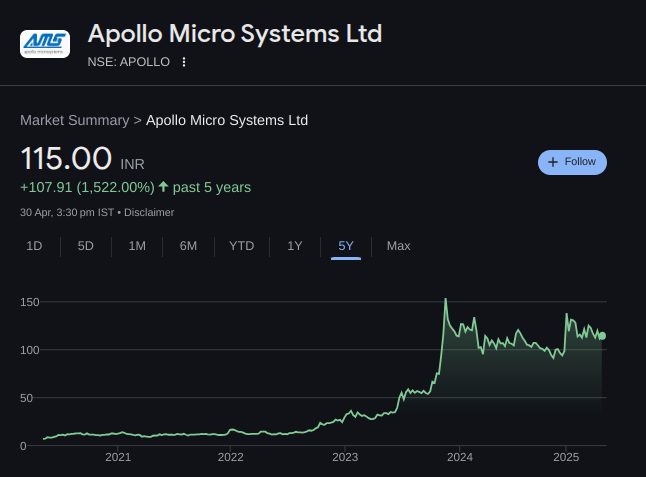Click the current price dot on chart
The height and width of the screenshot is (477, 646).
602,336
